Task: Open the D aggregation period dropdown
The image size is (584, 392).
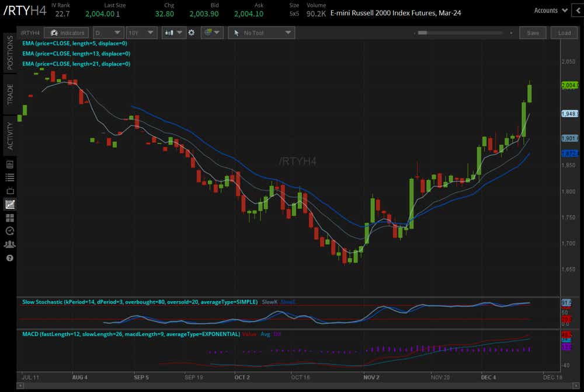Action: (109, 33)
